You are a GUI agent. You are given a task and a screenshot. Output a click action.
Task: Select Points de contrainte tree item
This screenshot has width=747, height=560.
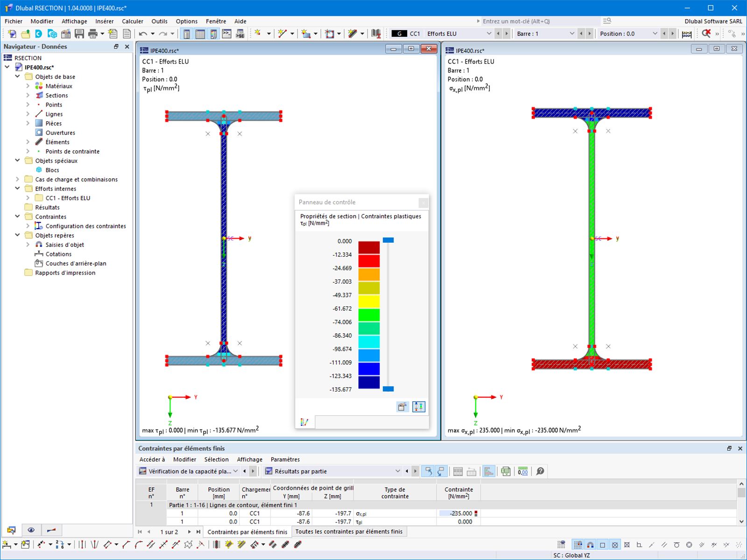(72, 151)
